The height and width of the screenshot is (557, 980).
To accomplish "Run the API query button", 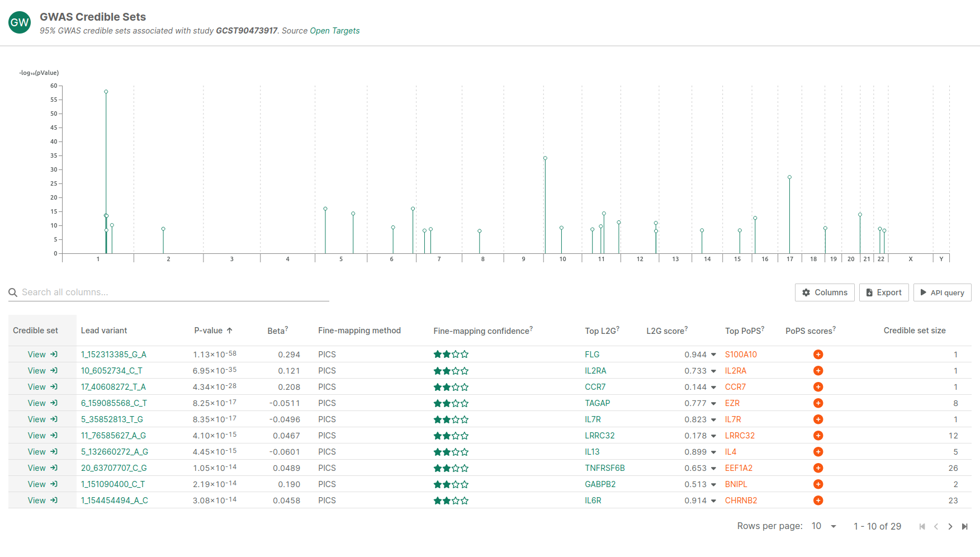I will [x=942, y=292].
